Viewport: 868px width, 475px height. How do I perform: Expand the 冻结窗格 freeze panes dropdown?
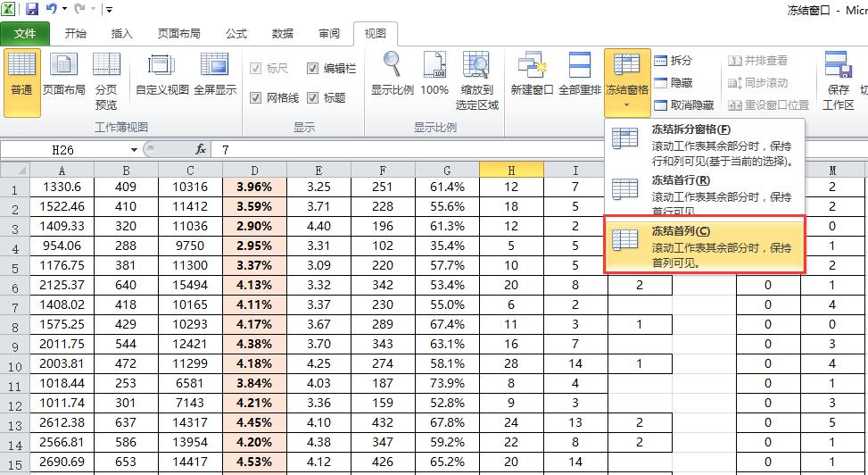[627, 82]
